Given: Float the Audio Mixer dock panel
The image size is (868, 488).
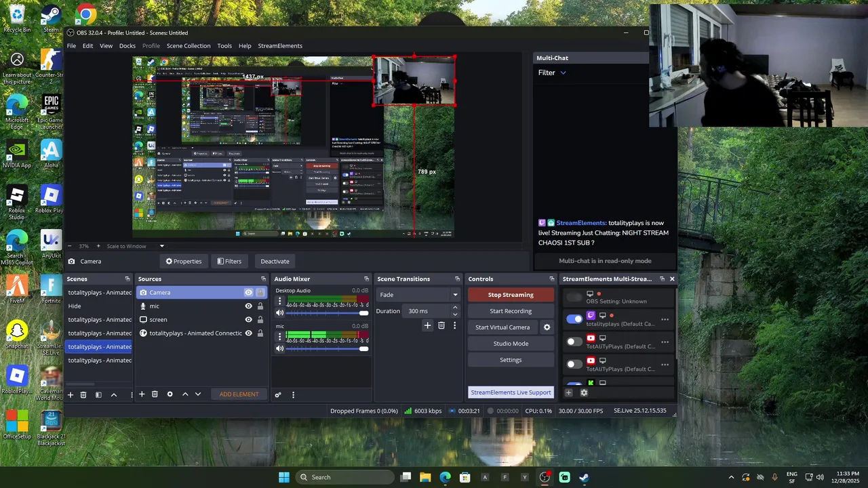Looking at the screenshot, I should tap(366, 279).
